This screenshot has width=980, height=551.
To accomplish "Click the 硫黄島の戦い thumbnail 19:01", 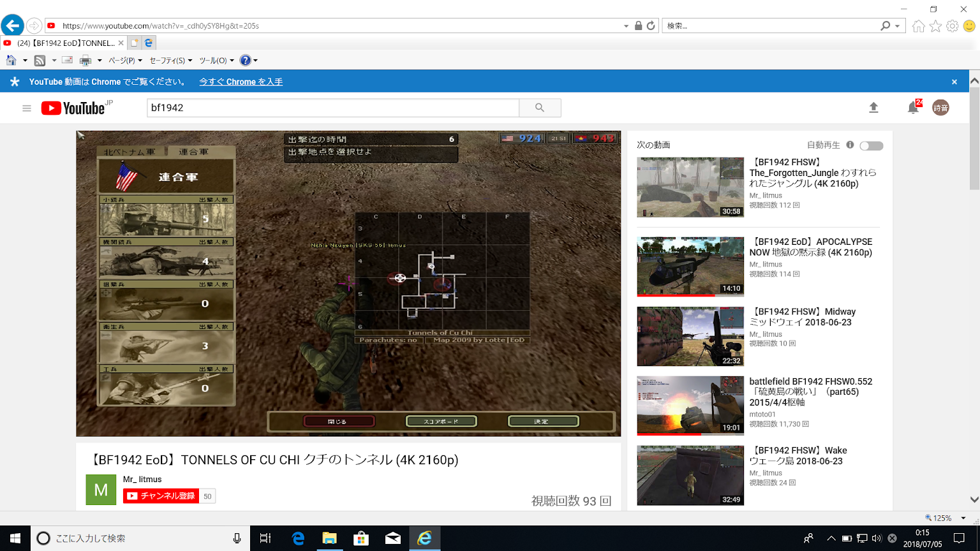I will pos(690,406).
